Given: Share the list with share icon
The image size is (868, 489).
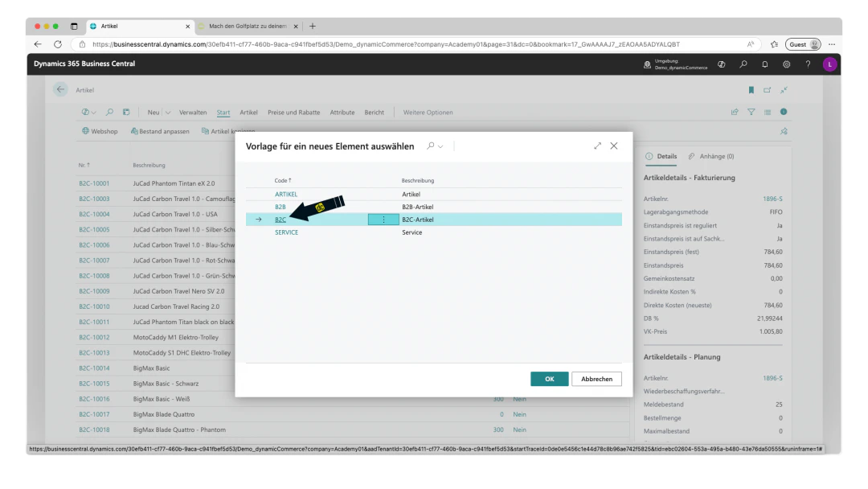Looking at the screenshot, I should pos(735,112).
